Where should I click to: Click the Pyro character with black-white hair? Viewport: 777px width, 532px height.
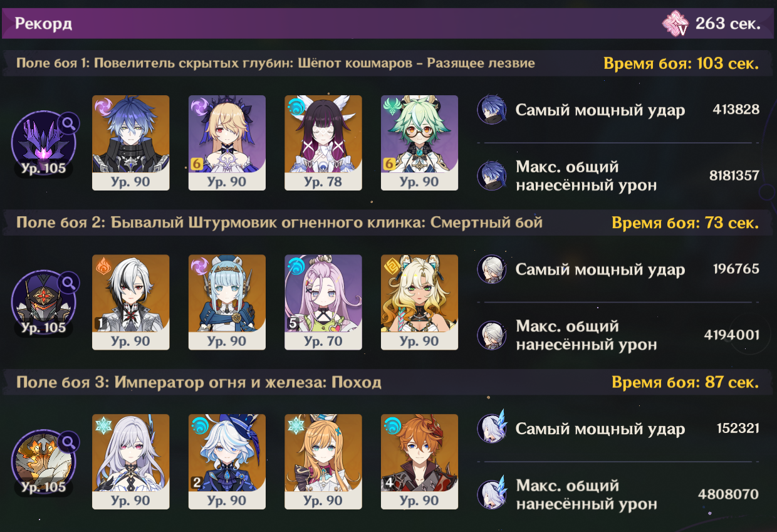pos(131,301)
